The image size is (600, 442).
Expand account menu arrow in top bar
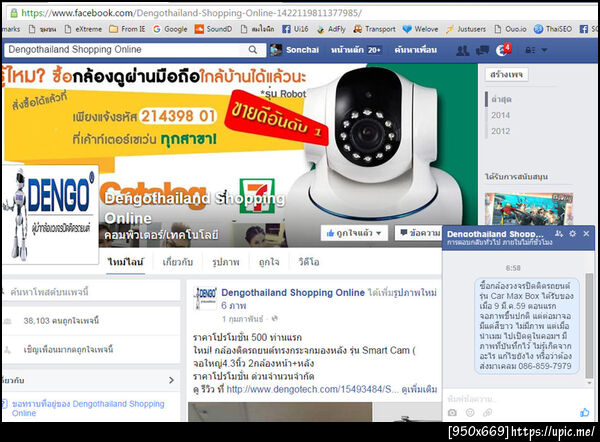pyautogui.click(x=544, y=50)
